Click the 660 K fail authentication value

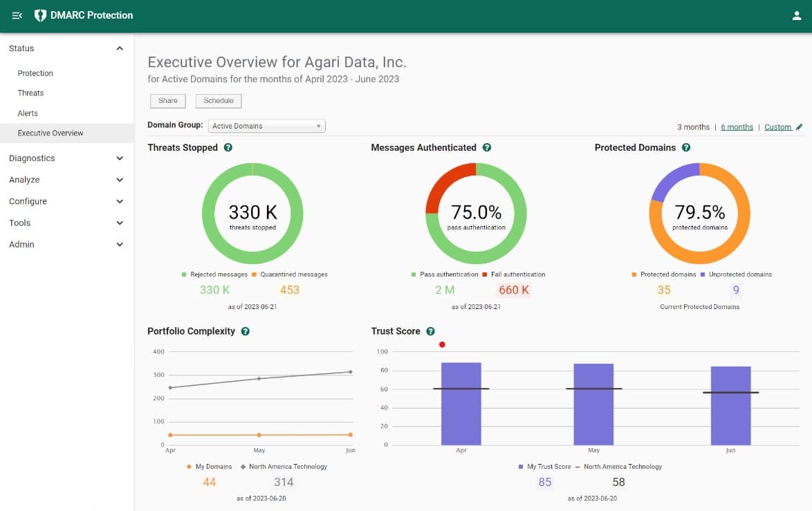(514, 290)
